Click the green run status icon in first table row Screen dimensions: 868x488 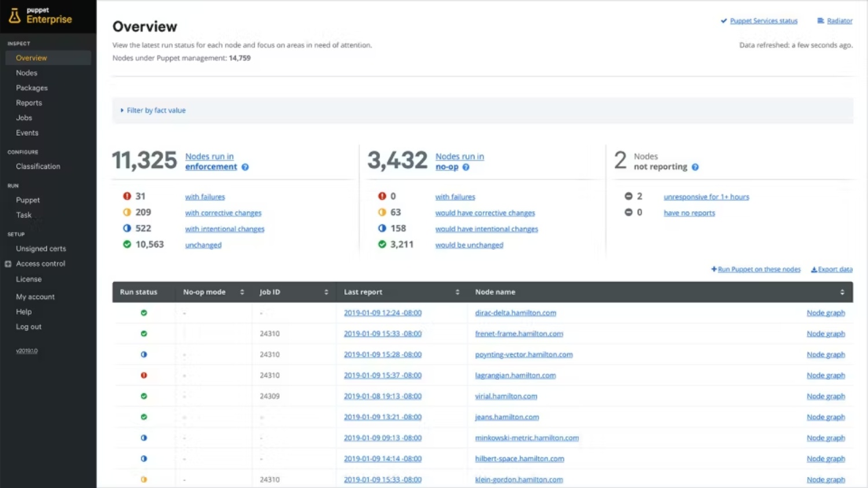click(144, 312)
